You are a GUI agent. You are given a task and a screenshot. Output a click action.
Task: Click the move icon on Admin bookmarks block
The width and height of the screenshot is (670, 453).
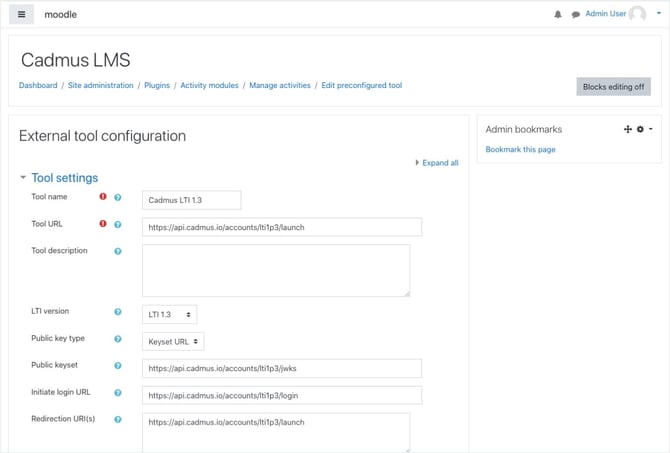pyautogui.click(x=628, y=129)
